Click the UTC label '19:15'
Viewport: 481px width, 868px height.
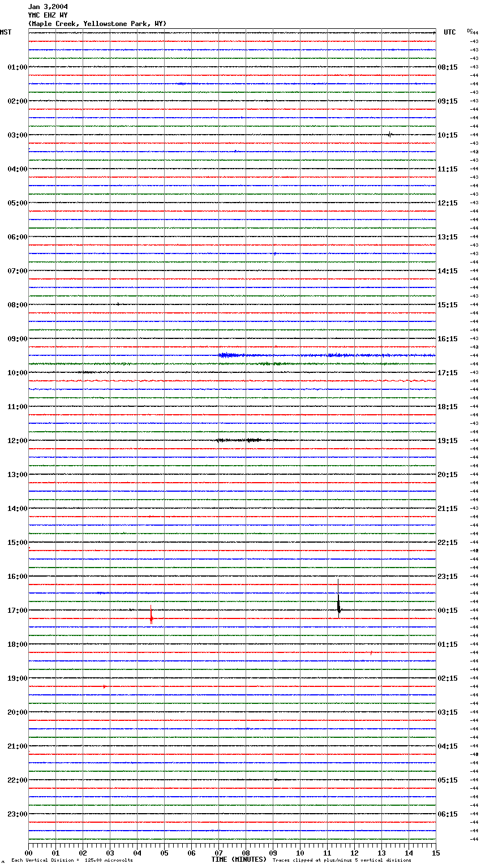point(448,441)
